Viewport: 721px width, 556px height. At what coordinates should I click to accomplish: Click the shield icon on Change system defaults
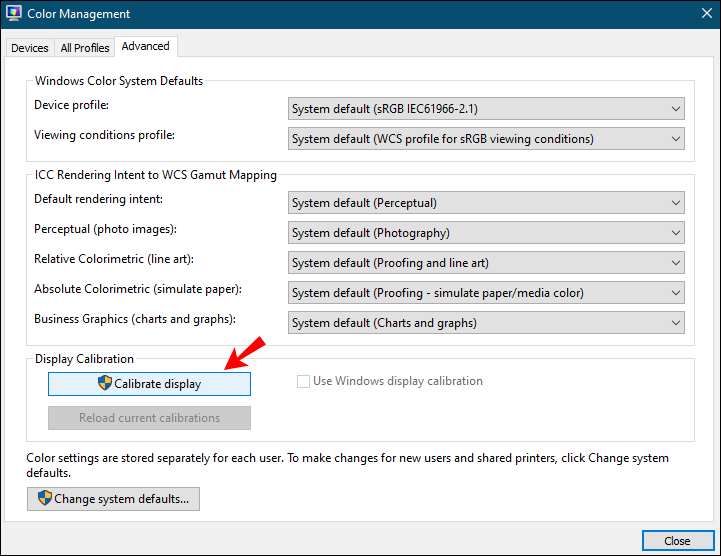click(45, 498)
